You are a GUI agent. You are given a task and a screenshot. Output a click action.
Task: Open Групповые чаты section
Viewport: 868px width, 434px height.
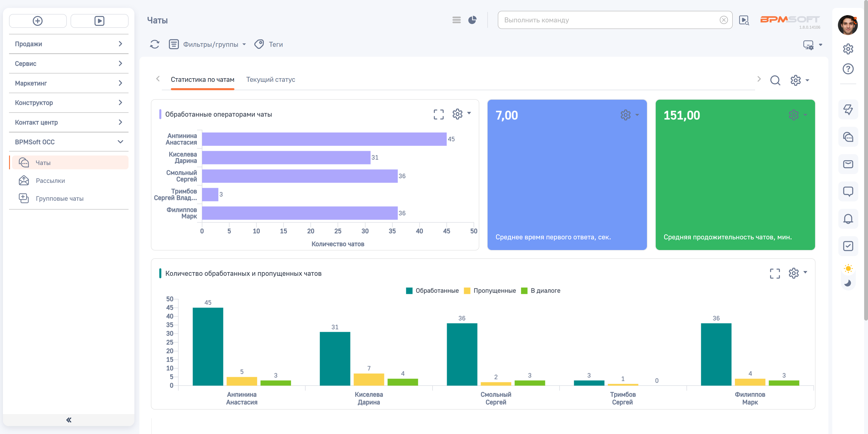(59, 198)
